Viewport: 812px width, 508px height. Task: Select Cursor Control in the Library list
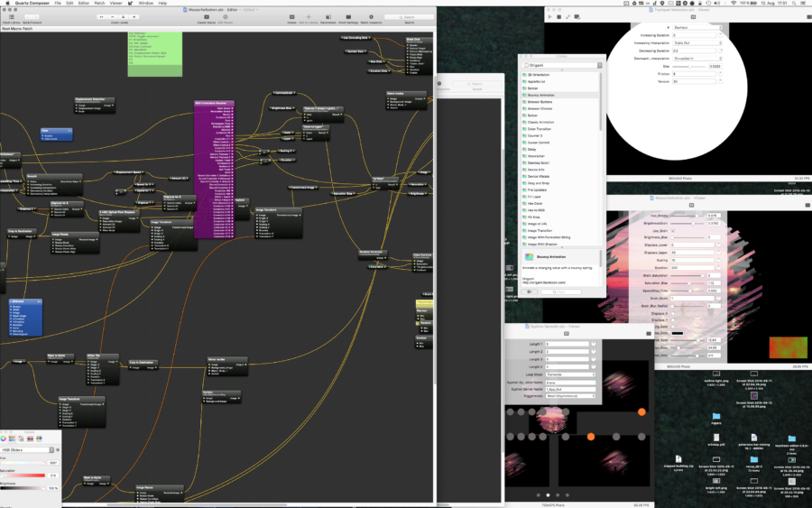[x=560, y=143]
